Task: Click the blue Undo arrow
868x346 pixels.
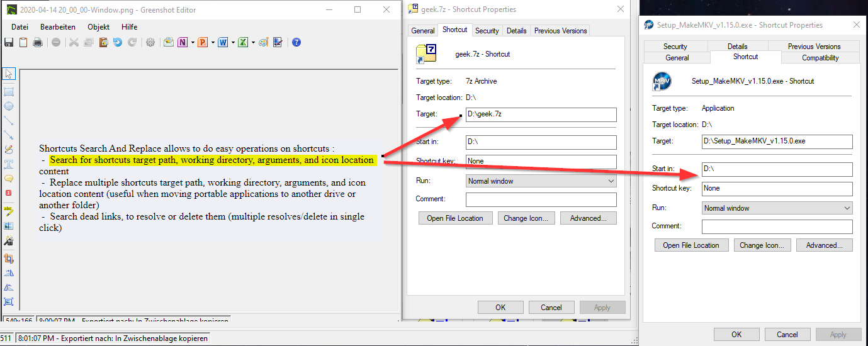Action: [118, 42]
